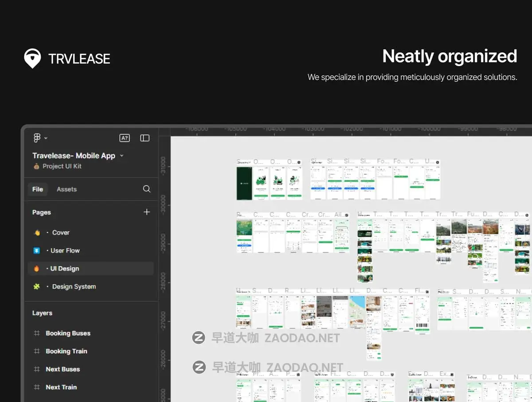Expand the Travelease- Mobile App file dropdown
The width and height of the screenshot is (532, 402).
click(122, 156)
